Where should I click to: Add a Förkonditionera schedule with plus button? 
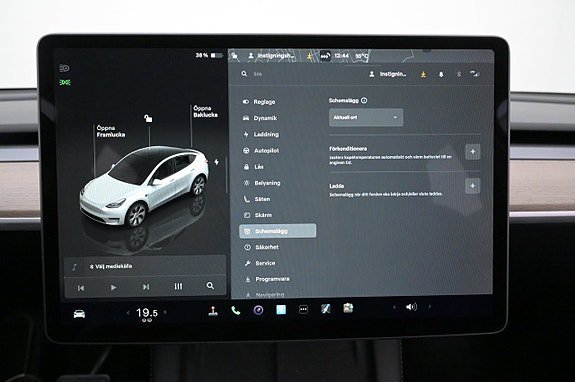tap(473, 152)
